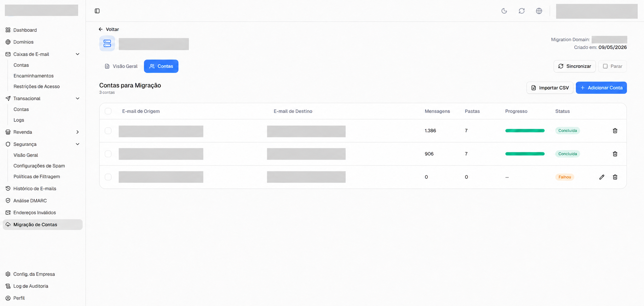Click the Dashboard grid icon
The width and height of the screenshot is (644, 306).
8,30
